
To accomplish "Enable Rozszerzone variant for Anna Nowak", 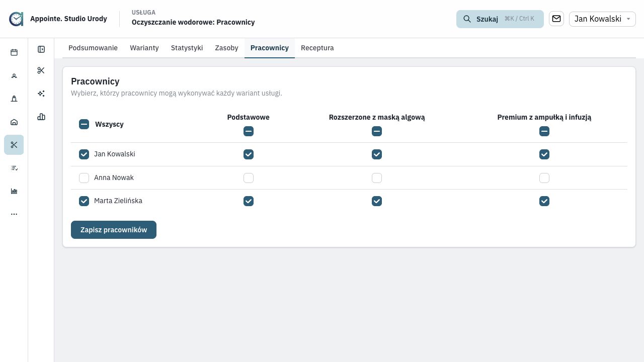I will point(377,178).
